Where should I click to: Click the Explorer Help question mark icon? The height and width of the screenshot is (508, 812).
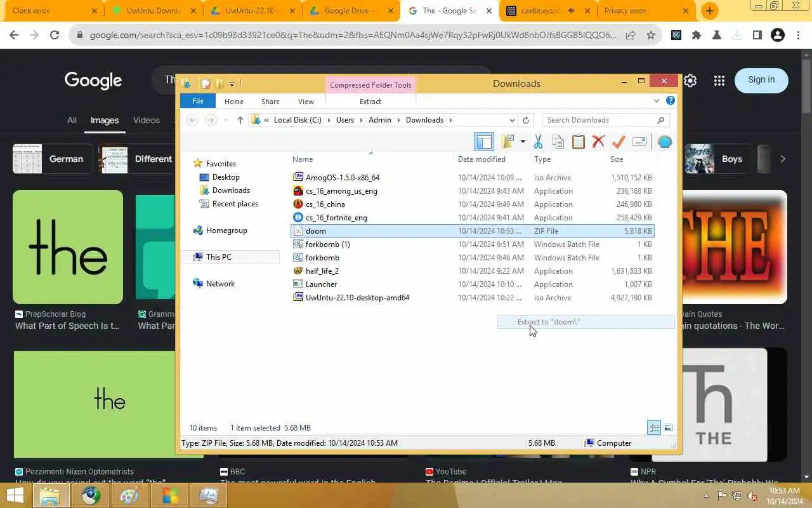point(671,100)
